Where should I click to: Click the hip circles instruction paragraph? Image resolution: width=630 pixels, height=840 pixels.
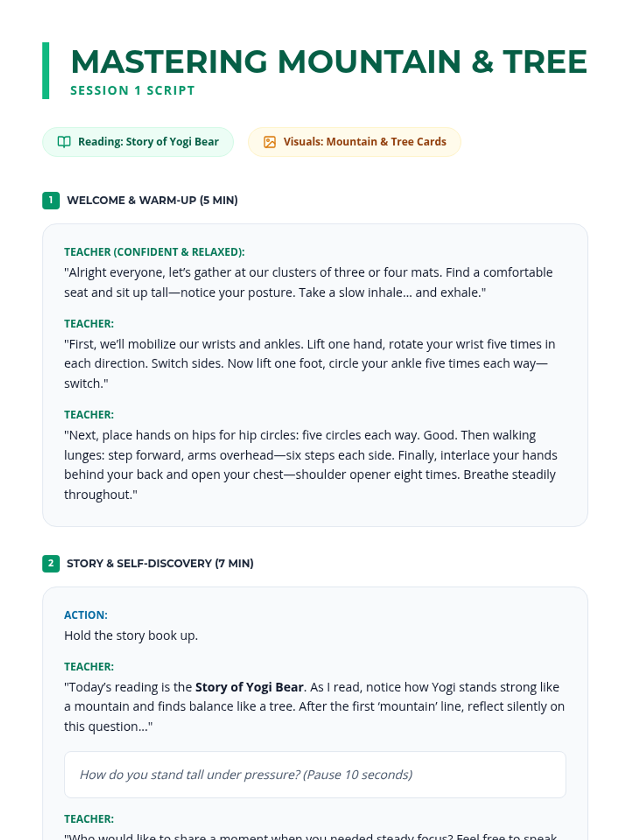point(311,465)
